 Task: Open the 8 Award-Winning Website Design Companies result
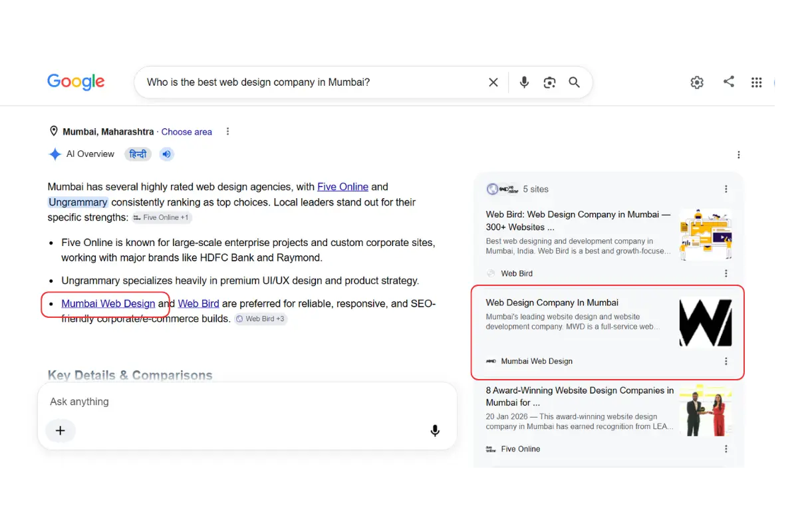coord(579,396)
